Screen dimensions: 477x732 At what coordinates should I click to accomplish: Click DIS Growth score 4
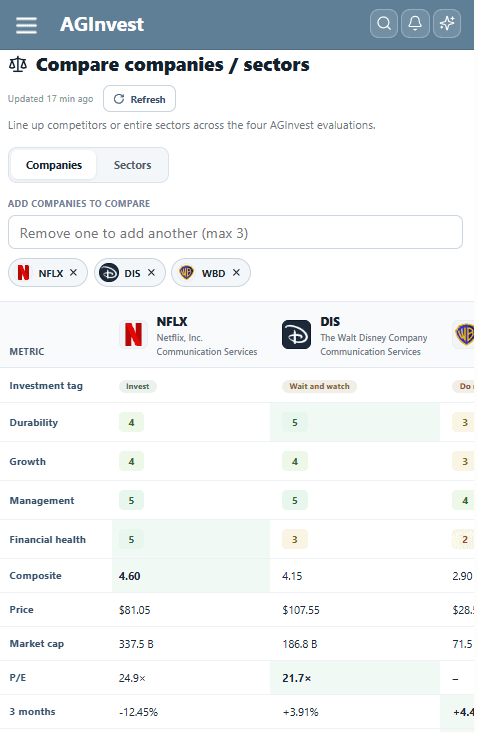pos(295,462)
